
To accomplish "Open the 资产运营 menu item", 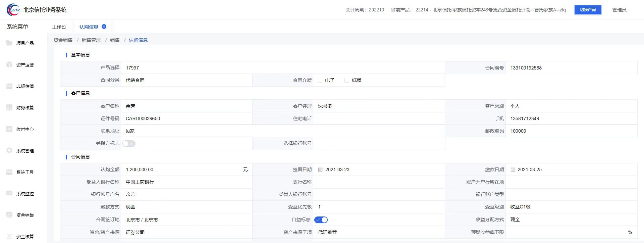I will click(25, 64).
